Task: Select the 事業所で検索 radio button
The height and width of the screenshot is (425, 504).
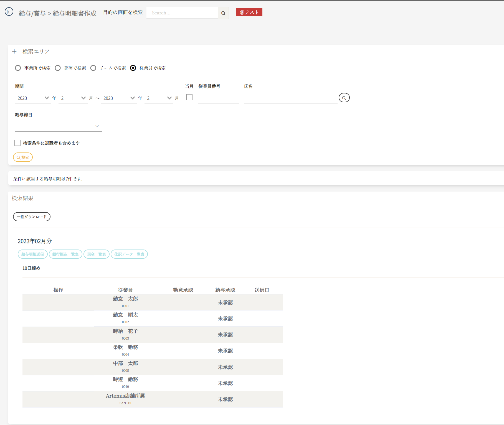Action: 18,68
